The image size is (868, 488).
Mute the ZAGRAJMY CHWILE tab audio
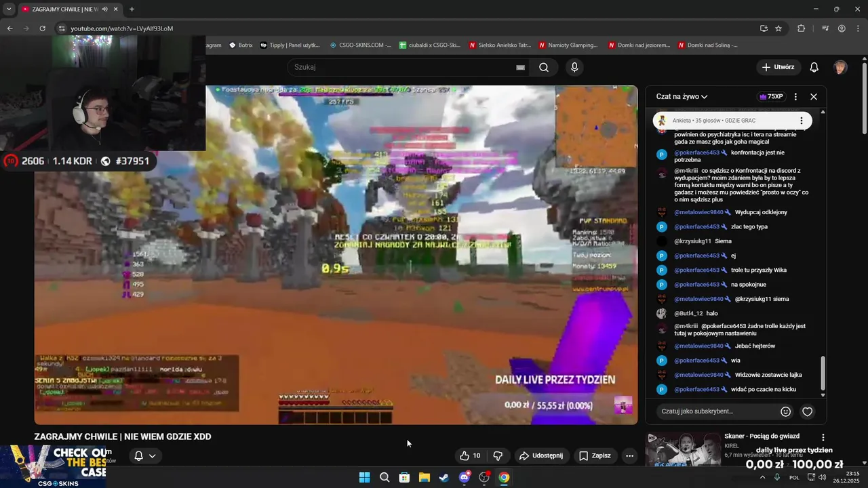tap(104, 9)
